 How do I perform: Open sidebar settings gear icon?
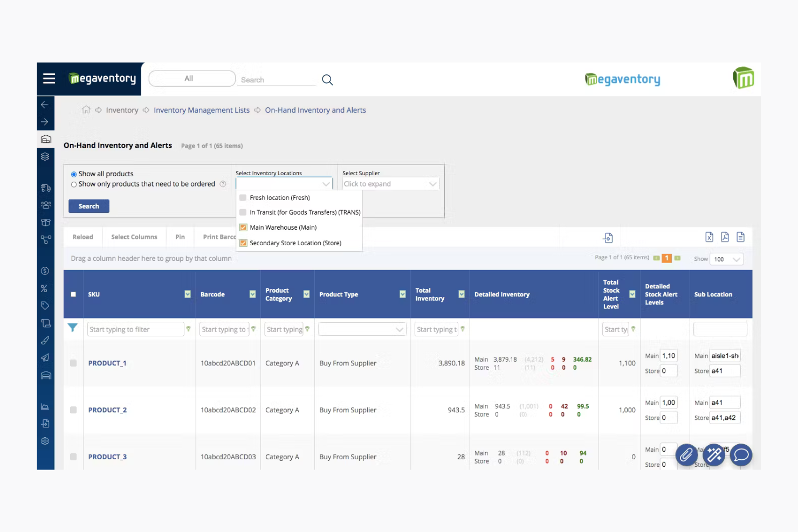46,441
